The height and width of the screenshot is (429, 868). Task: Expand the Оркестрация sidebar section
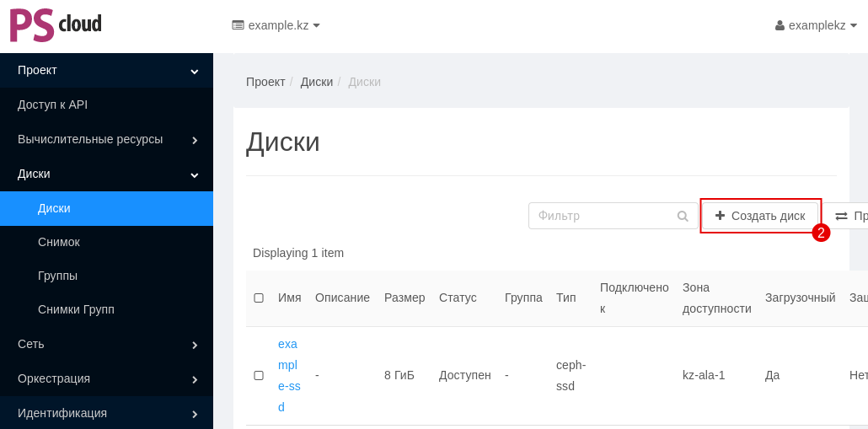[x=106, y=378]
